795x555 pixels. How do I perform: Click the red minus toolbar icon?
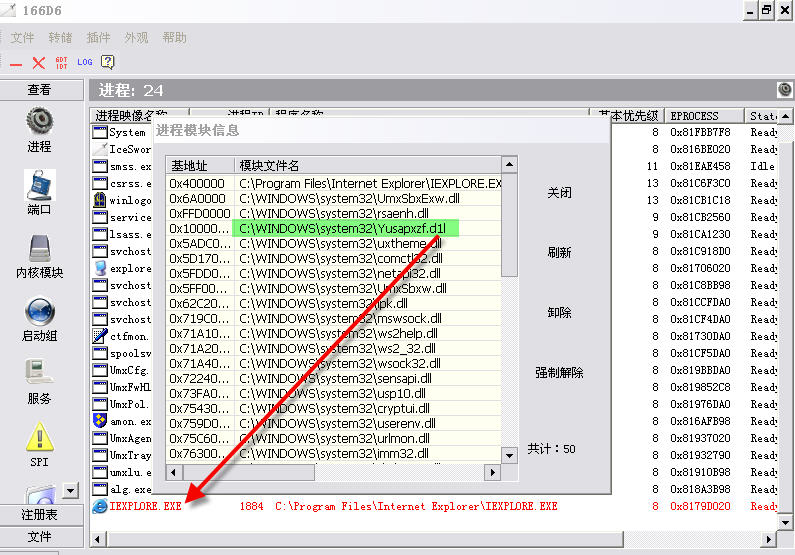(x=16, y=64)
